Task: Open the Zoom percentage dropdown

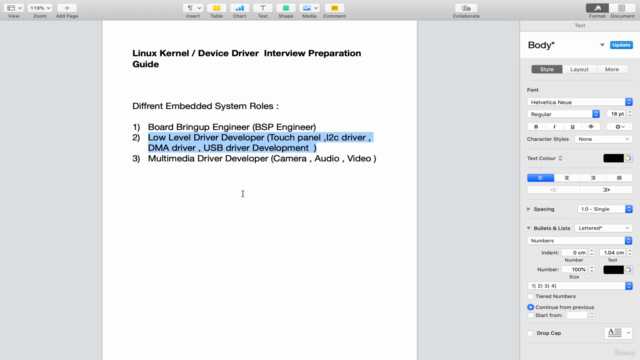Action: [x=40, y=8]
